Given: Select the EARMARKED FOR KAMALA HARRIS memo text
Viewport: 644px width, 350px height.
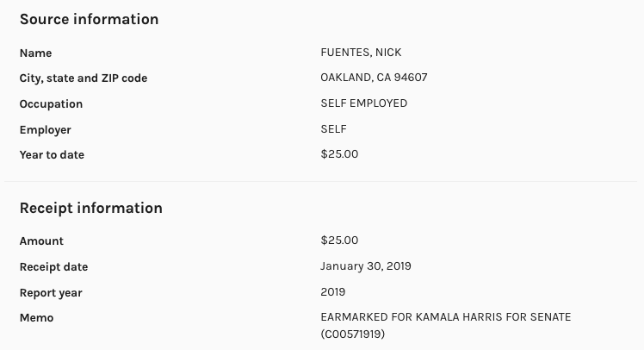Looking at the screenshot, I should coord(445,317).
